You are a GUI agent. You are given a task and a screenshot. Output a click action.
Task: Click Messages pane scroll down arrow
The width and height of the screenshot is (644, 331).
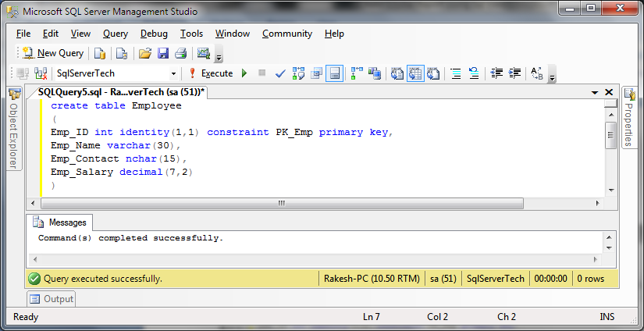(609, 247)
